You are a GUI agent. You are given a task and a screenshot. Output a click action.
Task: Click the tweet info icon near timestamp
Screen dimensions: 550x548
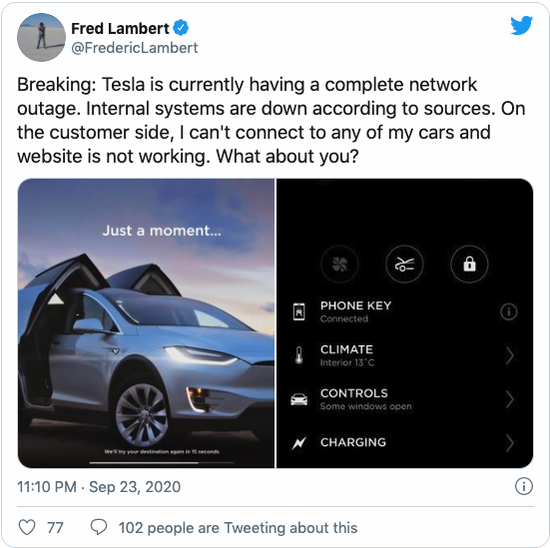(x=524, y=487)
